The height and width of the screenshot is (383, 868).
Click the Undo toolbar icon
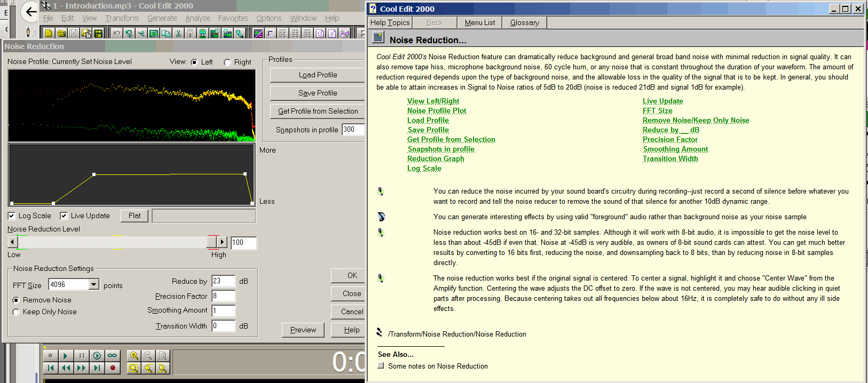pyautogui.click(x=116, y=33)
